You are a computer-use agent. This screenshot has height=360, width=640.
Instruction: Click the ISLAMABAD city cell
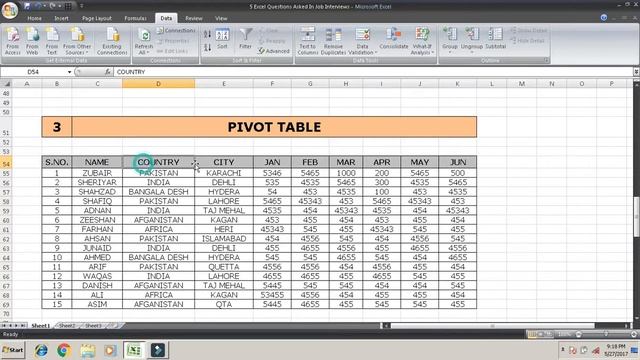click(224, 238)
